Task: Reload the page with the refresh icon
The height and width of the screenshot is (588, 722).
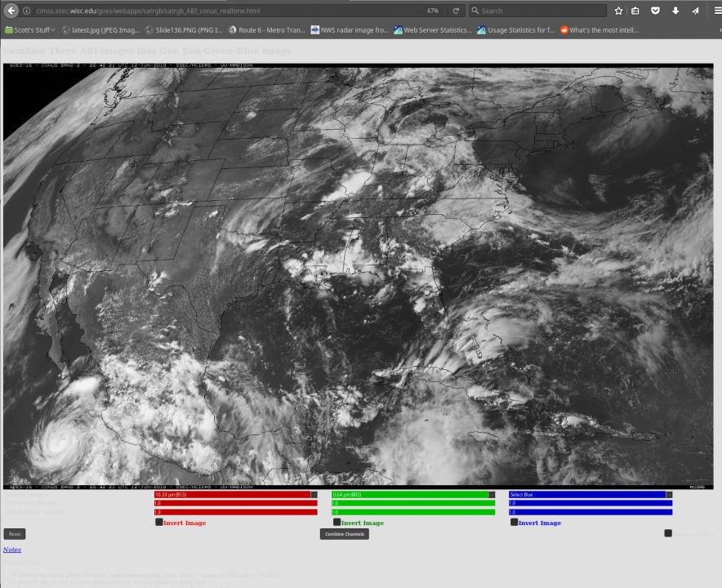Action: [x=456, y=11]
